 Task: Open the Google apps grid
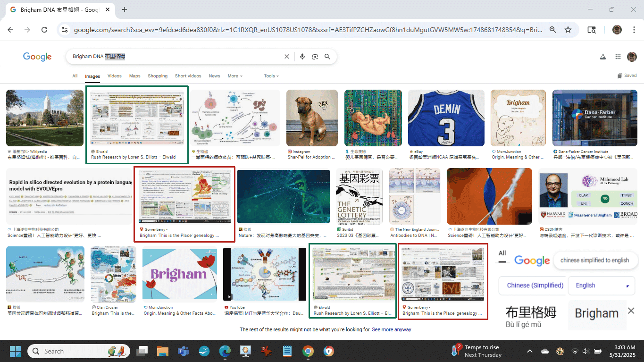[618, 57]
